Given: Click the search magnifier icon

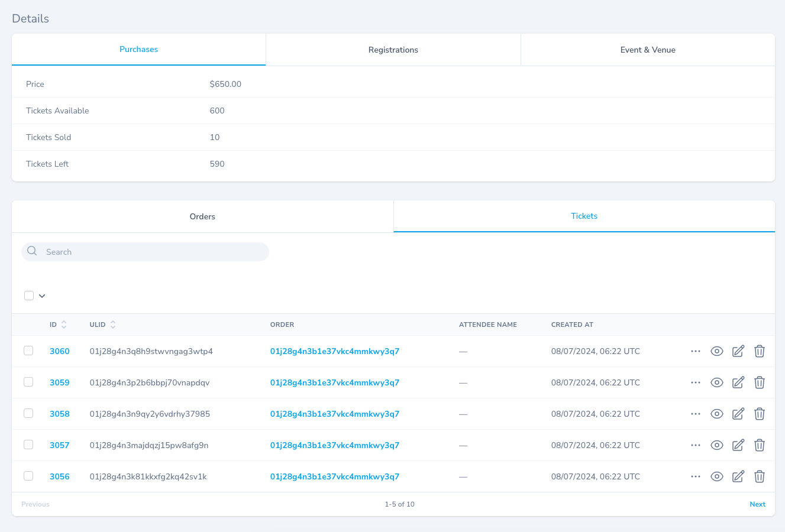Looking at the screenshot, I should tap(33, 251).
